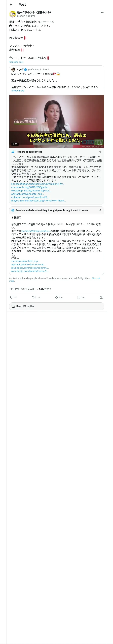The image size is (113, 644).
Task: Open the mayoclinichealthsystem.org context link
Action: coord(38,200)
